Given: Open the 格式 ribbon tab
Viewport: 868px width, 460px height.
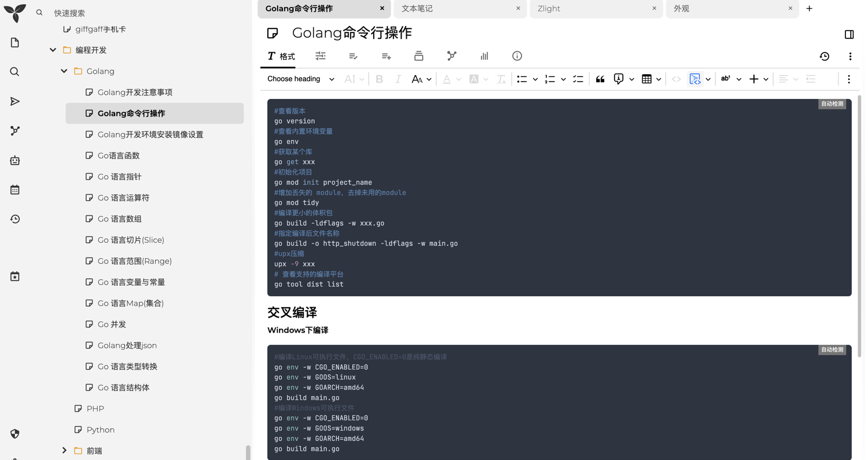Looking at the screenshot, I should tap(281, 56).
